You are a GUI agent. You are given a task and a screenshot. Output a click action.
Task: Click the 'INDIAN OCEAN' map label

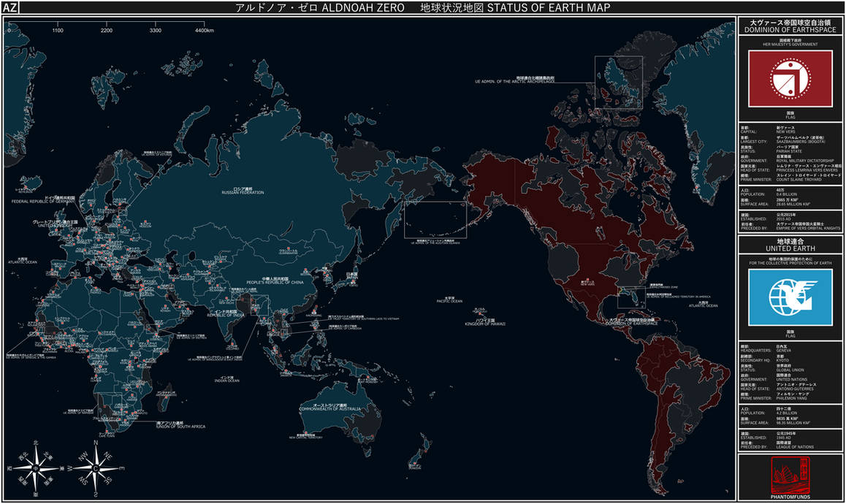coord(226,381)
